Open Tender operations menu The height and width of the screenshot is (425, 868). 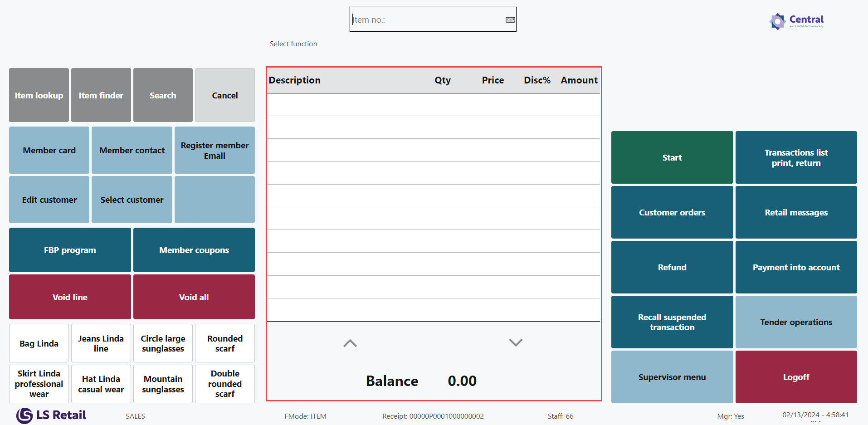[796, 322]
